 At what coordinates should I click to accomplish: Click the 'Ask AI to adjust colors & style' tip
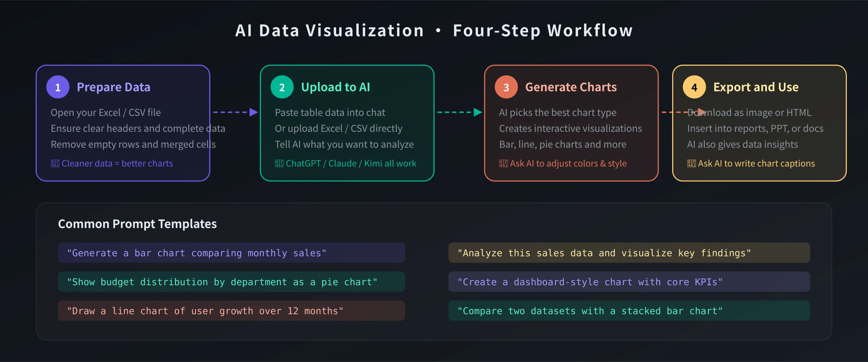(568, 163)
